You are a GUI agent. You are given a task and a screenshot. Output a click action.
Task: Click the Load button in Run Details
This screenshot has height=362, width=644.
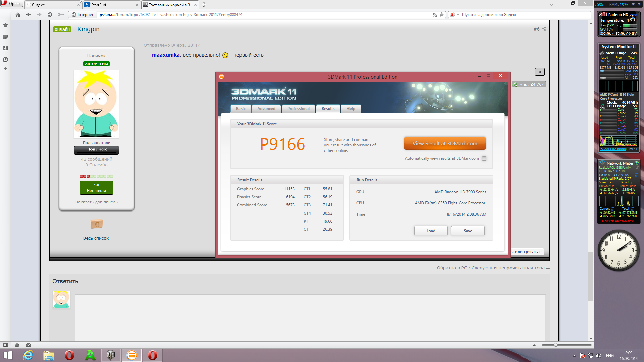(431, 231)
